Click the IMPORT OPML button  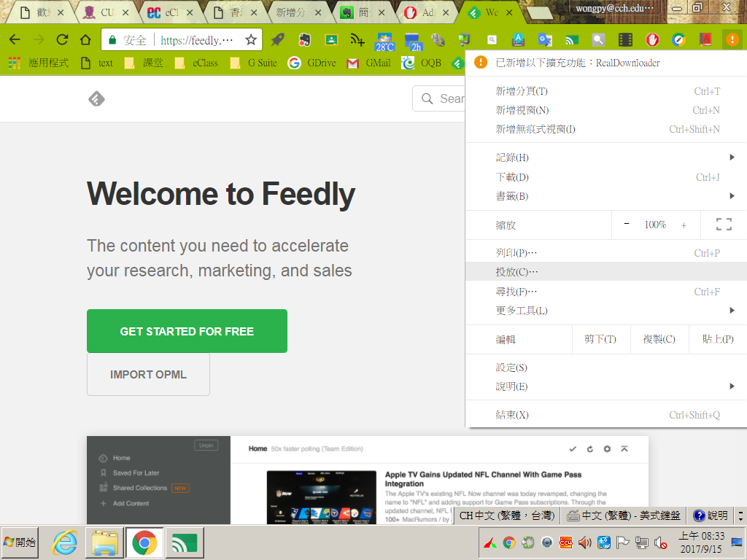(x=148, y=374)
